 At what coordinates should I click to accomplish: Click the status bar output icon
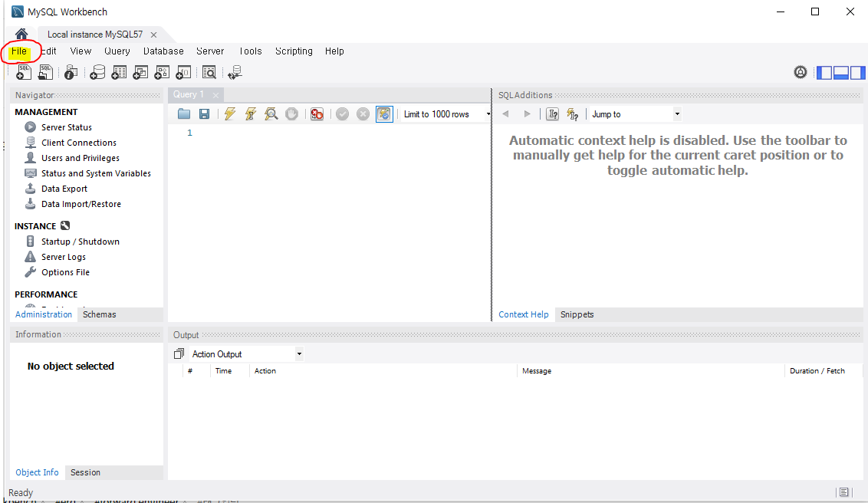tap(843, 492)
